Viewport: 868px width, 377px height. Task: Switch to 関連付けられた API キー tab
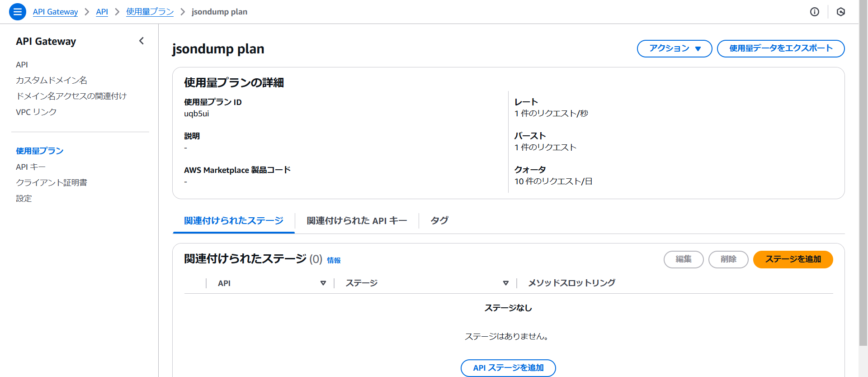(x=357, y=221)
